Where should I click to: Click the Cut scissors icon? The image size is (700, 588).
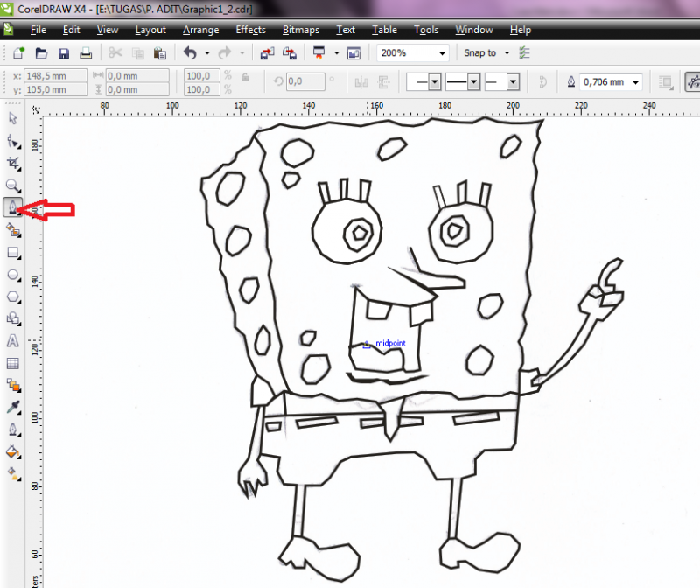click(x=115, y=53)
